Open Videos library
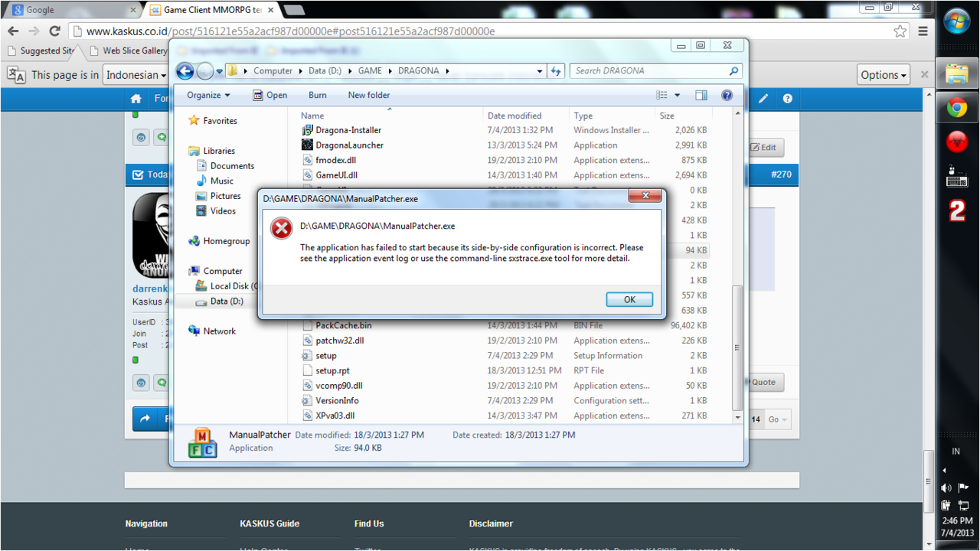Screen dimensions: 980x551 [223, 211]
